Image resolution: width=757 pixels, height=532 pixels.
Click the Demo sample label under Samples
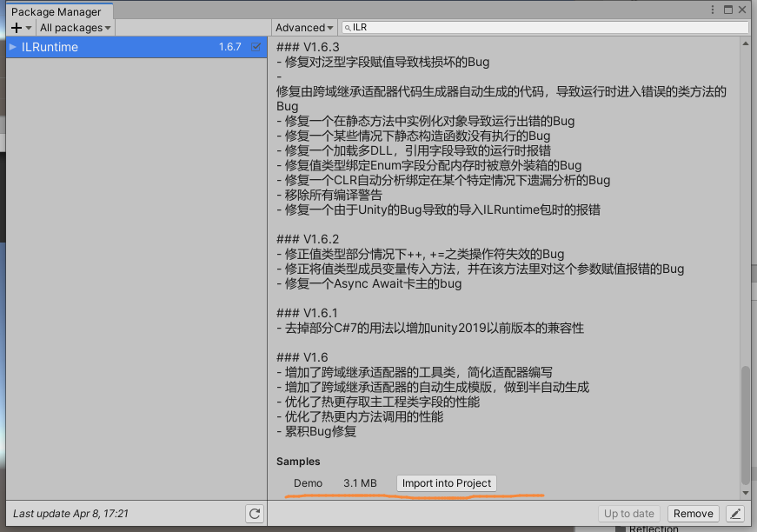pyautogui.click(x=308, y=483)
